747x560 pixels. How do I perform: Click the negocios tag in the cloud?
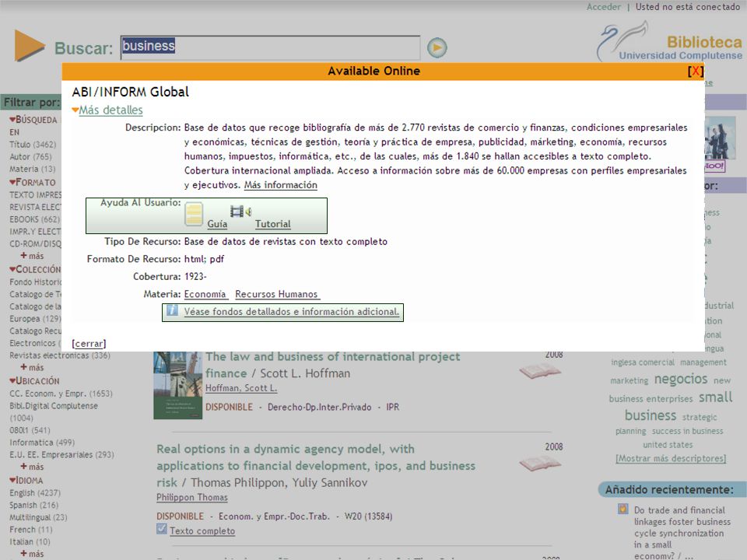(681, 379)
